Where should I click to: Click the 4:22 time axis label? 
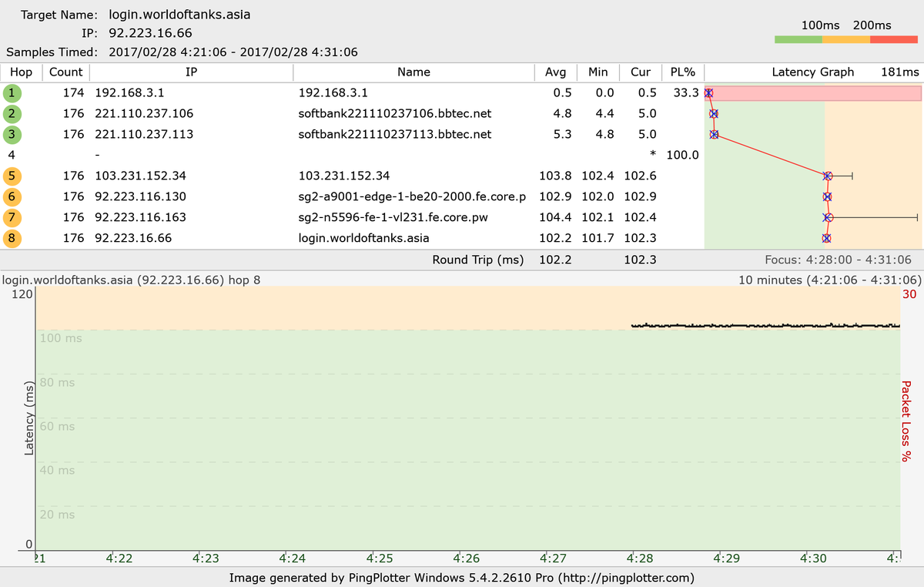click(x=120, y=560)
